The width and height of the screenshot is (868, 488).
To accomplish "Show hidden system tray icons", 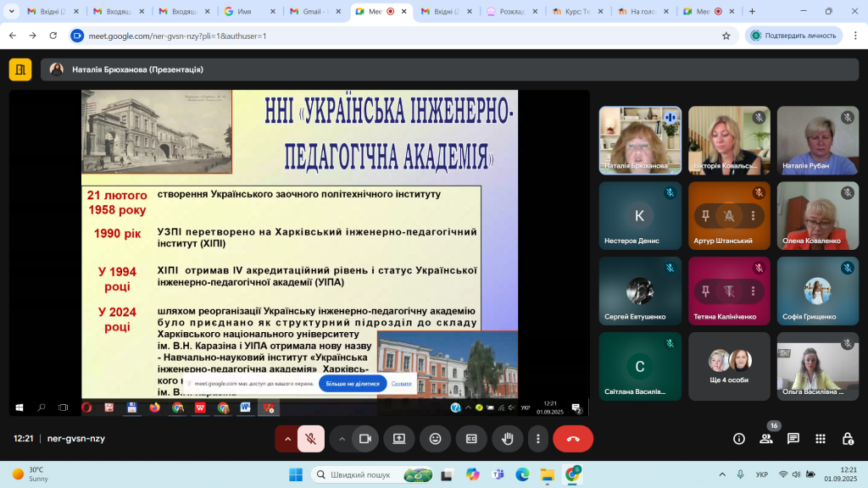I will click(x=722, y=474).
